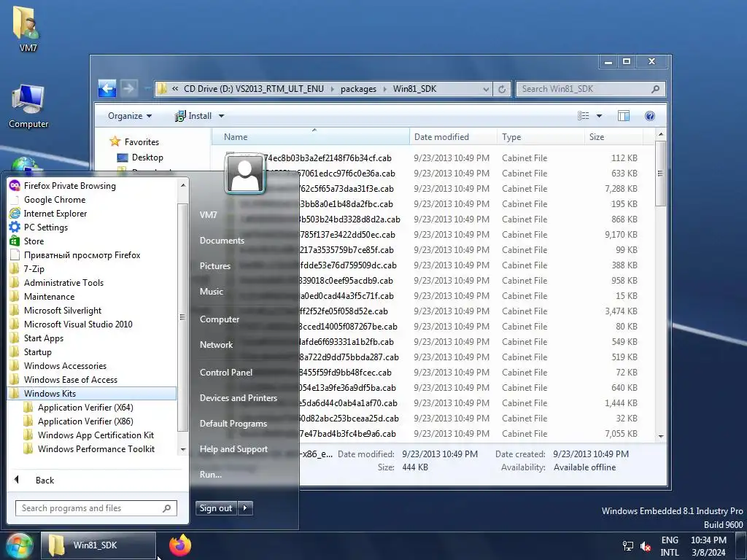747x560 pixels.
Task: Open Pictures from Start menu
Action: pos(215,265)
